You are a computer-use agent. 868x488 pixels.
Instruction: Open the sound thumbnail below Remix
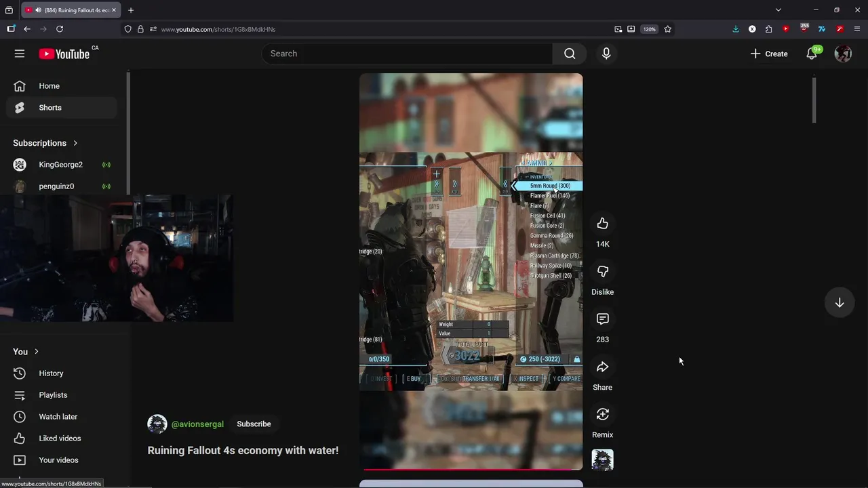602,460
